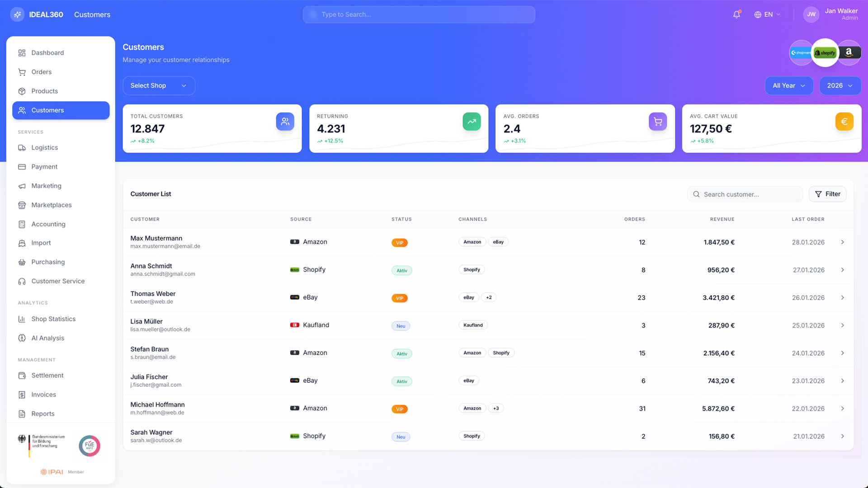868x488 pixels.
Task: Click the Shopware shop logo badge
Action: click(x=800, y=53)
